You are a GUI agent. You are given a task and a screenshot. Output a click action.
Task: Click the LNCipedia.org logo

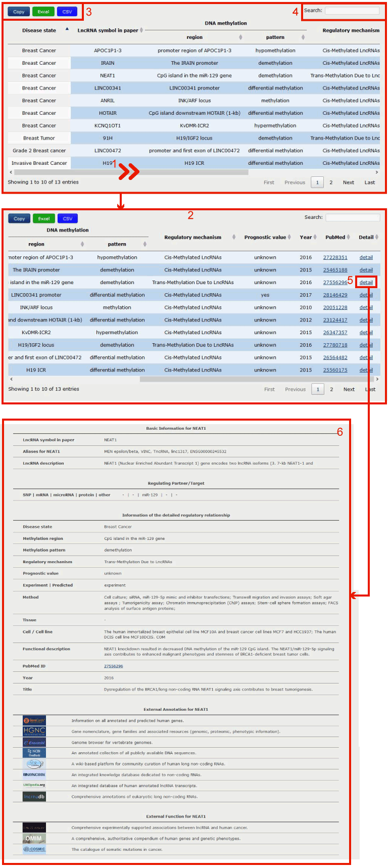point(34,785)
